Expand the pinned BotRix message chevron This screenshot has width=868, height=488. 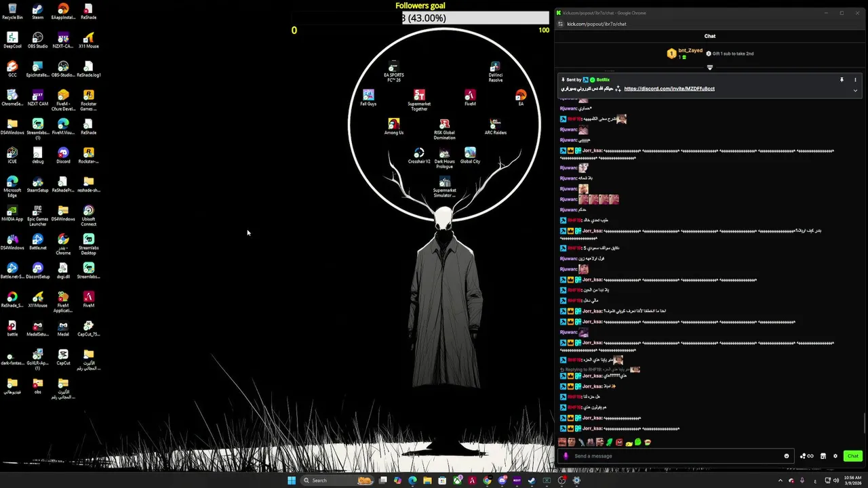(x=855, y=90)
